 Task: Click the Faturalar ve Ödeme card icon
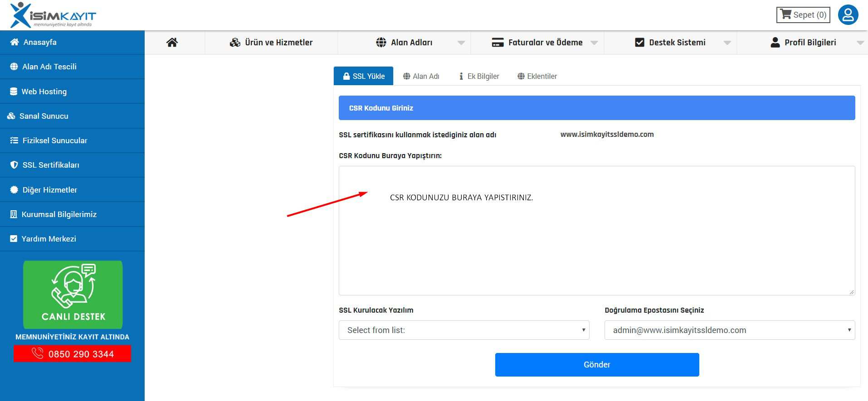click(498, 43)
